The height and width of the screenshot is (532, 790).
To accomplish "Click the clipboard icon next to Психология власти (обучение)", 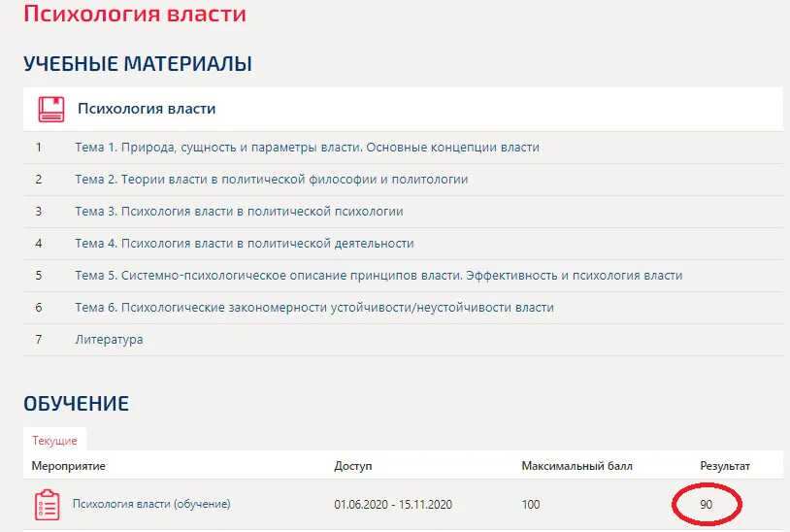I will tap(47, 504).
